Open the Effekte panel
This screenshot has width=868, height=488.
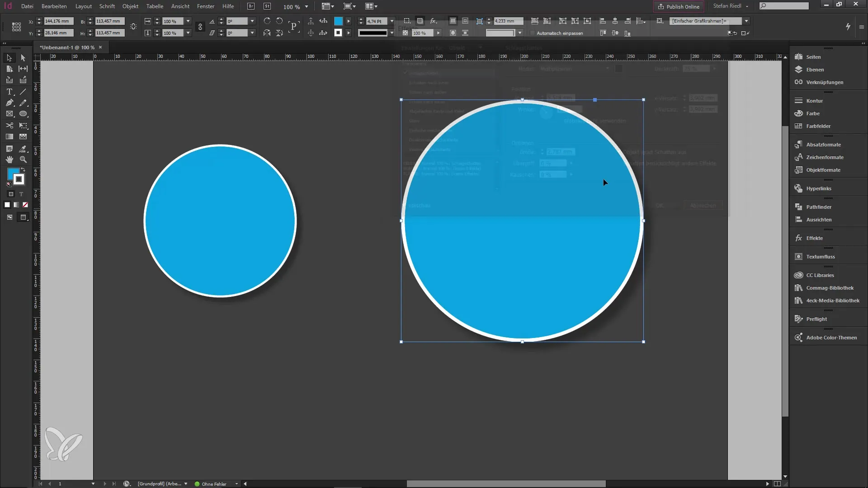(x=814, y=238)
